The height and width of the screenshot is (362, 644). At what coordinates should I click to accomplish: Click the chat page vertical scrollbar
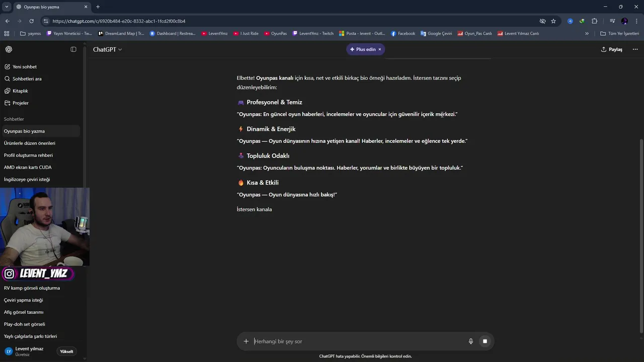tap(641, 236)
